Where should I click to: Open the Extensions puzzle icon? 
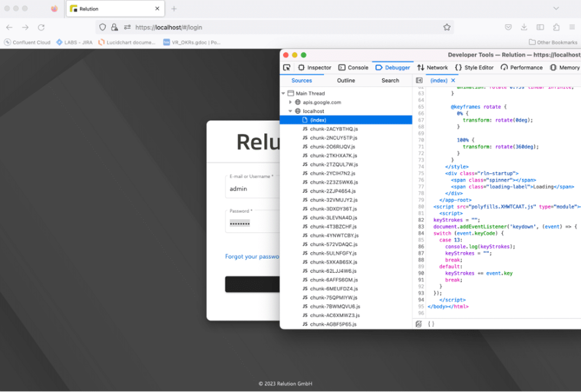[556, 27]
